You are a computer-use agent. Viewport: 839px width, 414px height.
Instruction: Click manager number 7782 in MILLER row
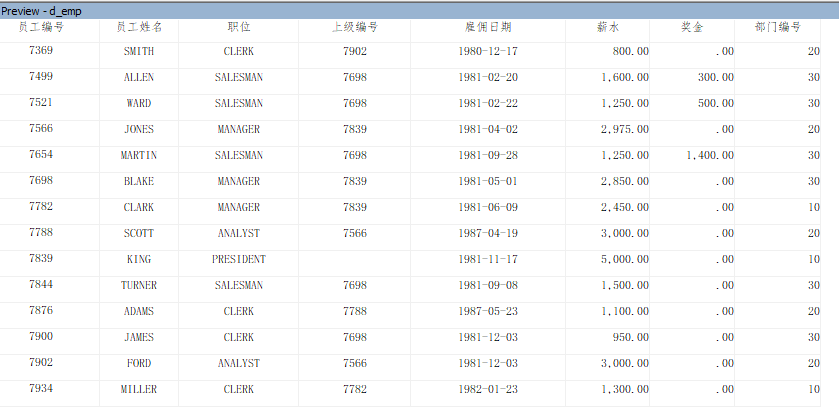point(355,389)
